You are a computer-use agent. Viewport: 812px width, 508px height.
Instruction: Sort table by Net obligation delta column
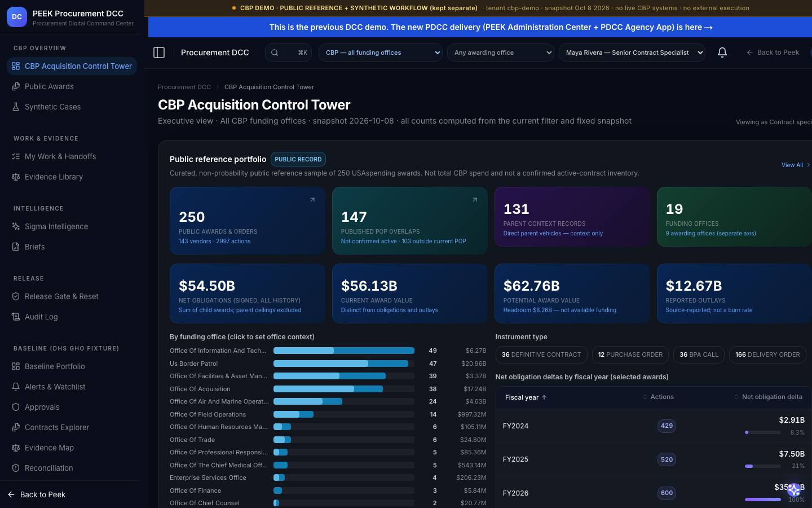click(x=768, y=397)
